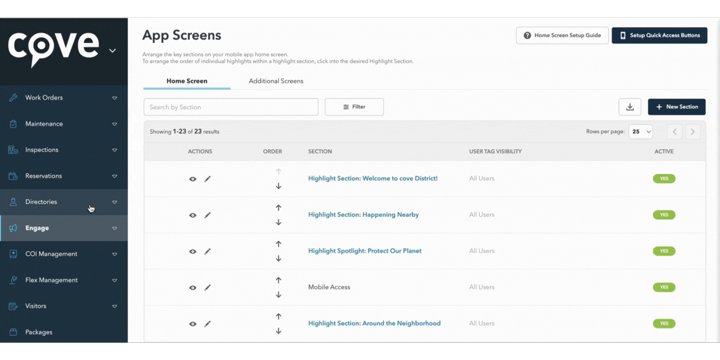Click the download export icon
The width and height of the screenshot is (720, 360).
tap(630, 107)
